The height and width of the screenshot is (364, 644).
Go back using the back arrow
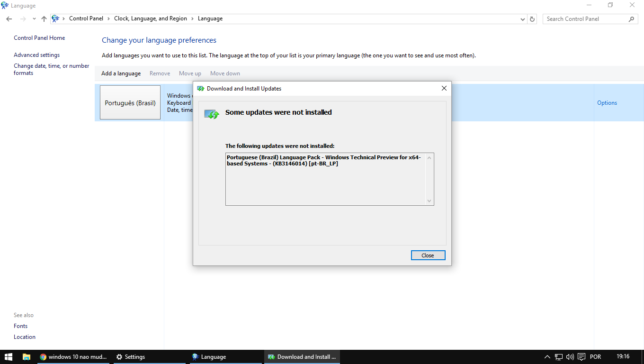[x=9, y=19]
